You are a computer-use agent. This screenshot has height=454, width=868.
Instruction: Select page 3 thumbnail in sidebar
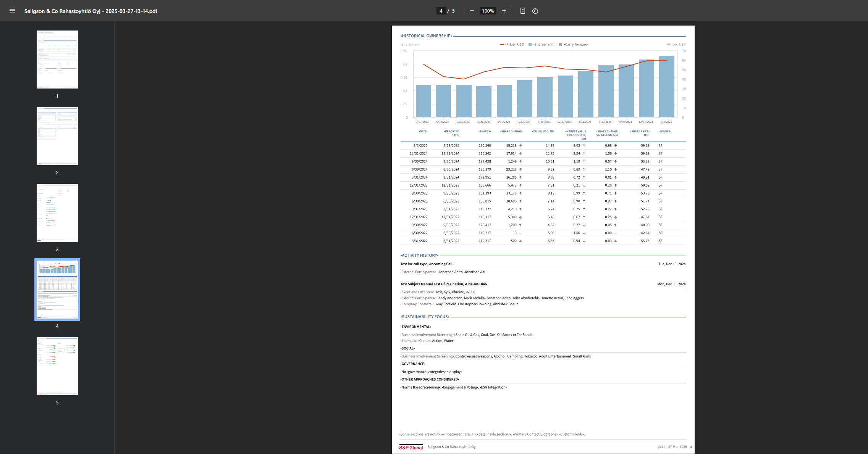coord(57,213)
